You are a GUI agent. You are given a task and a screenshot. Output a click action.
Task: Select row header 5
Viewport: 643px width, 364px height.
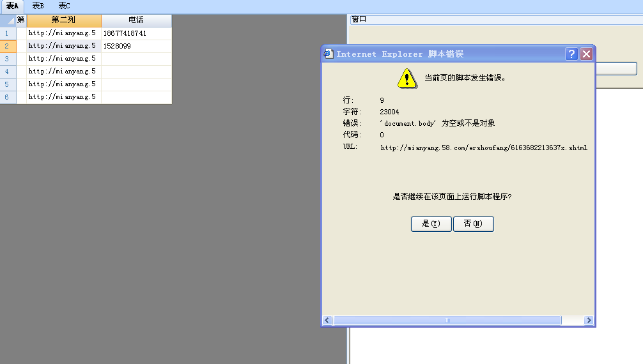(8, 84)
